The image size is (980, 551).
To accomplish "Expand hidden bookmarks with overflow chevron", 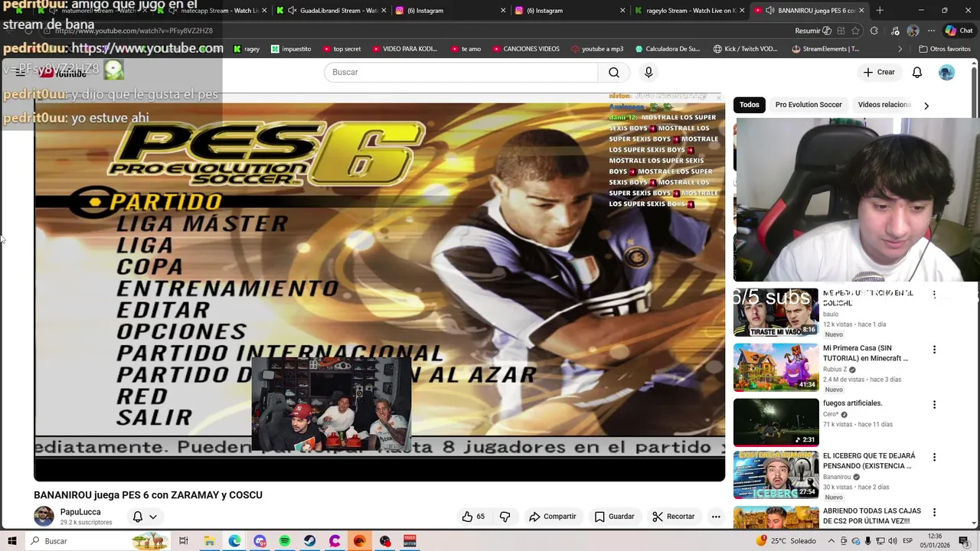I will (900, 49).
